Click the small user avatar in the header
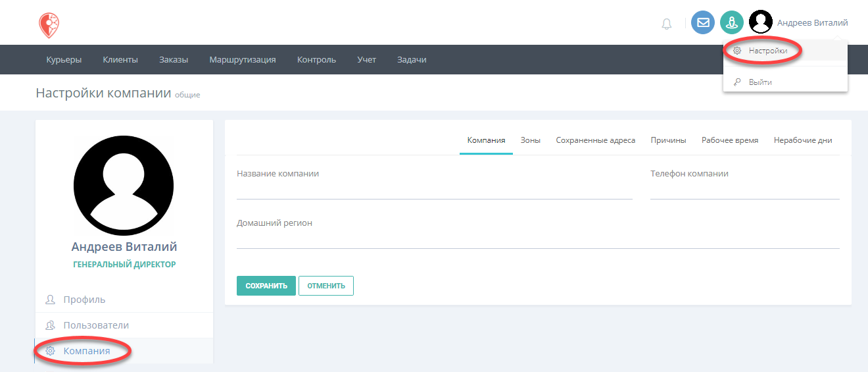This screenshot has height=372, width=868. coord(761,22)
